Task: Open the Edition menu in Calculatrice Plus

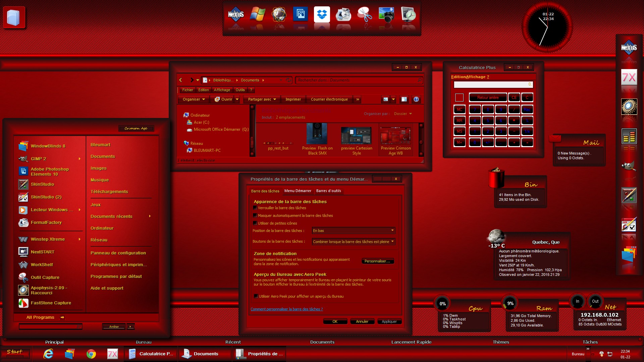Action: click(458, 77)
